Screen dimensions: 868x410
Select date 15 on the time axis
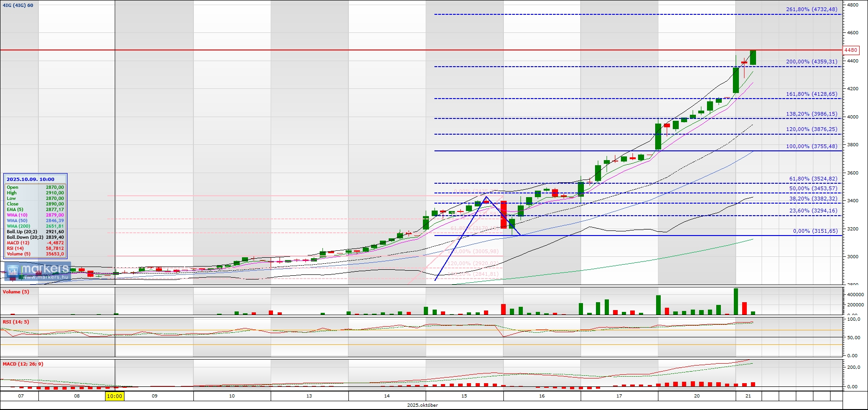pos(464,396)
